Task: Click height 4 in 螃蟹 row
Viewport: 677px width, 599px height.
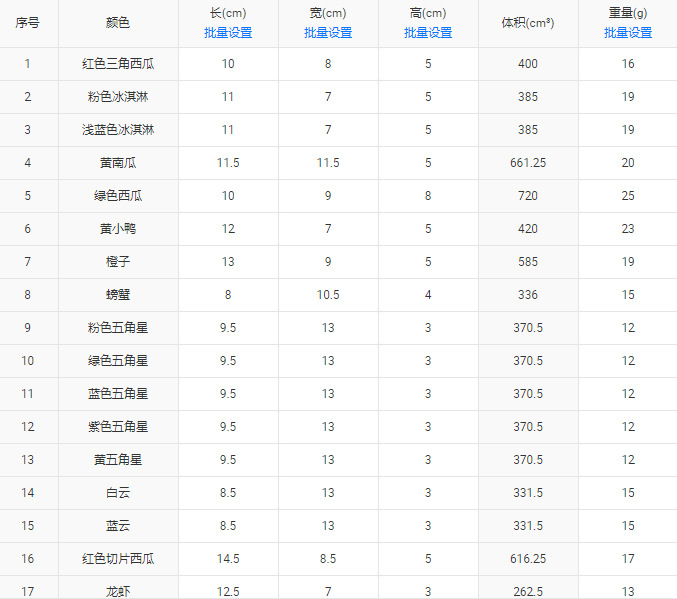Action: [428, 295]
